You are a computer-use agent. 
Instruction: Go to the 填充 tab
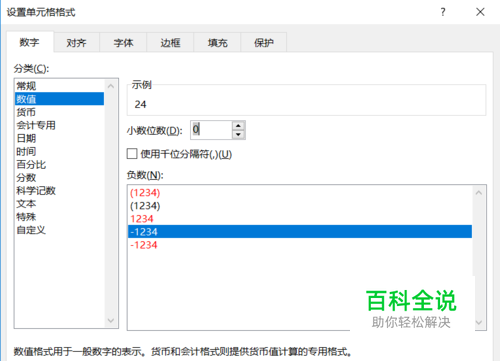tap(217, 43)
